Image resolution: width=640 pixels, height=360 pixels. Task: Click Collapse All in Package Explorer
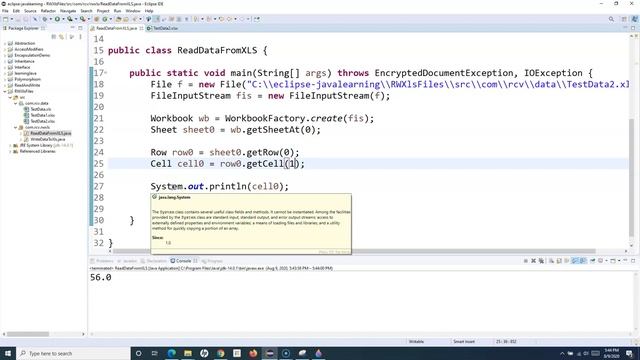click(x=53, y=37)
